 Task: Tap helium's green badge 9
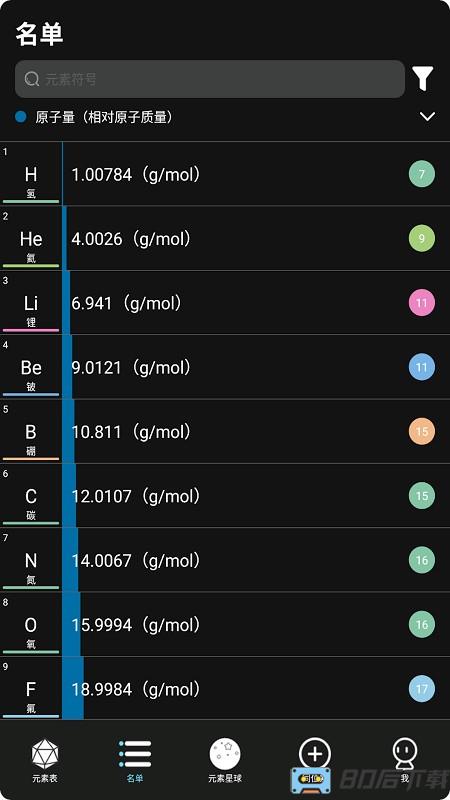click(x=421, y=239)
